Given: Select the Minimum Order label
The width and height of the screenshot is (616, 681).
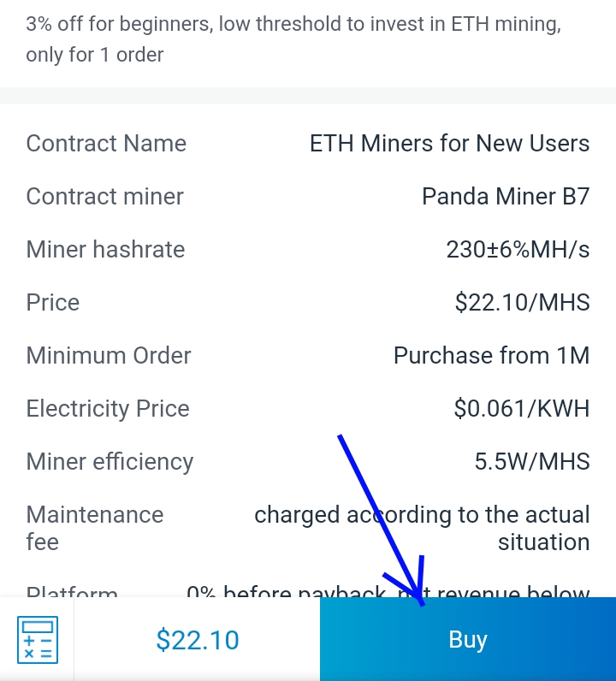Looking at the screenshot, I should (x=109, y=355).
